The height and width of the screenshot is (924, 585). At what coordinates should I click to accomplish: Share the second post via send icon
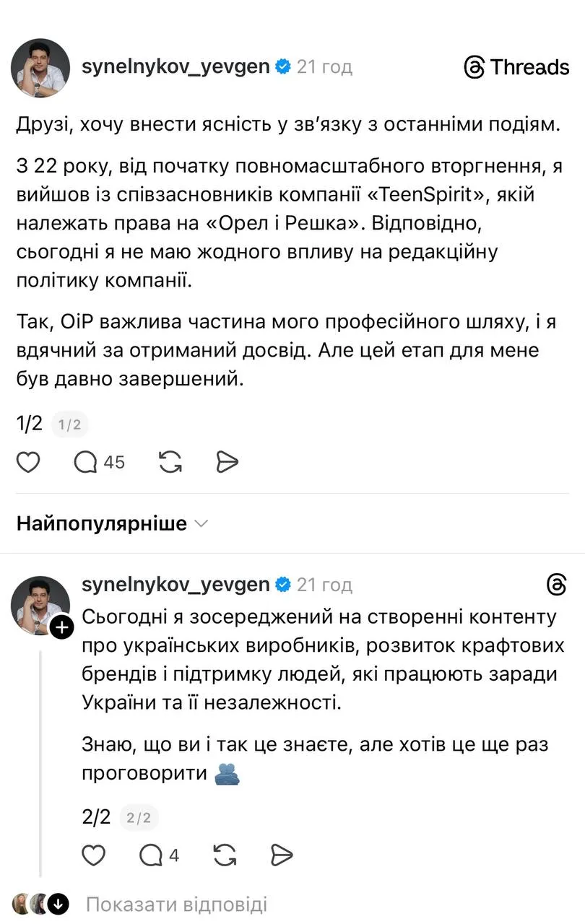pyautogui.click(x=282, y=855)
